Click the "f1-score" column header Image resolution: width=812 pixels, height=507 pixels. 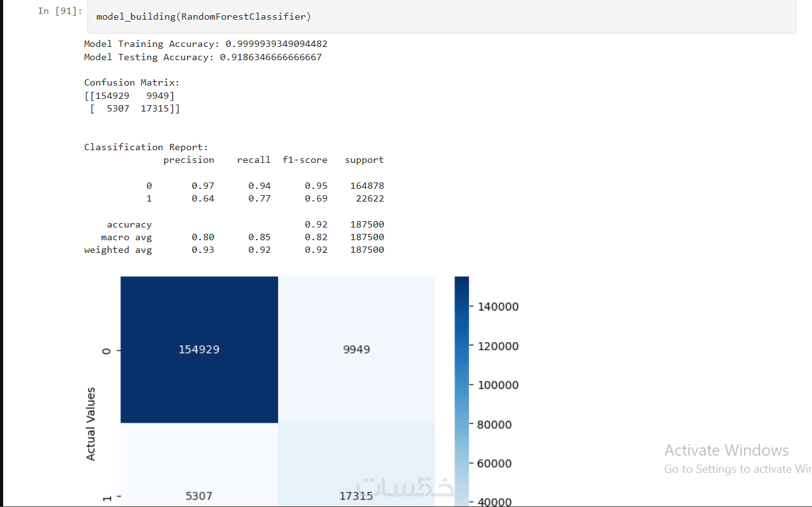(305, 160)
